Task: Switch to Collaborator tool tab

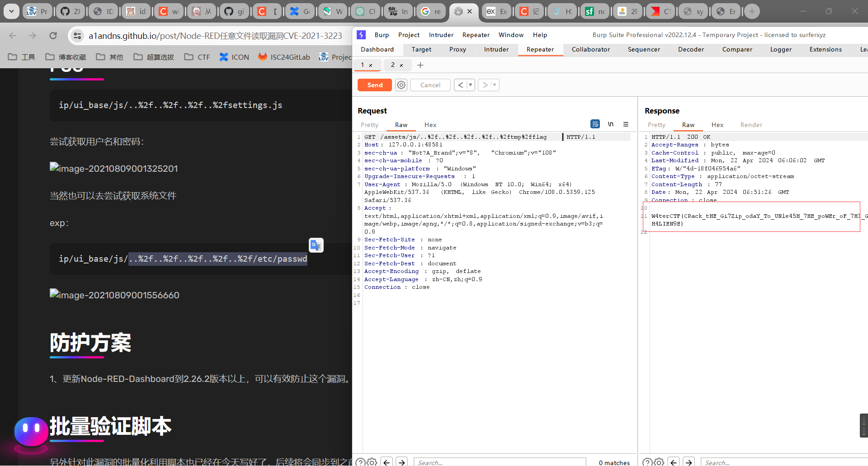Action: [x=590, y=49]
